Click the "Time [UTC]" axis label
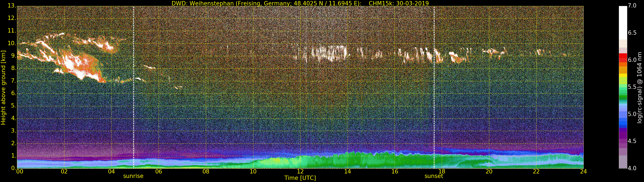644x182 pixels. coord(300,178)
